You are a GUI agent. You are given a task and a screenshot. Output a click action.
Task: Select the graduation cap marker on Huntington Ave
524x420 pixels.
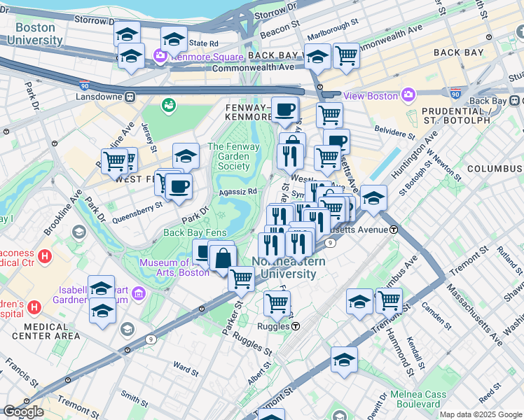click(373, 201)
